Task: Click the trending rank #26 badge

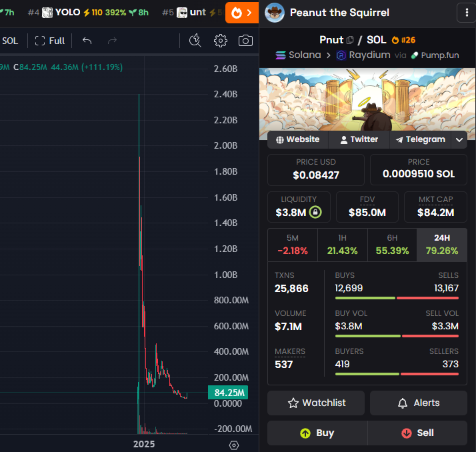Action: (403, 40)
